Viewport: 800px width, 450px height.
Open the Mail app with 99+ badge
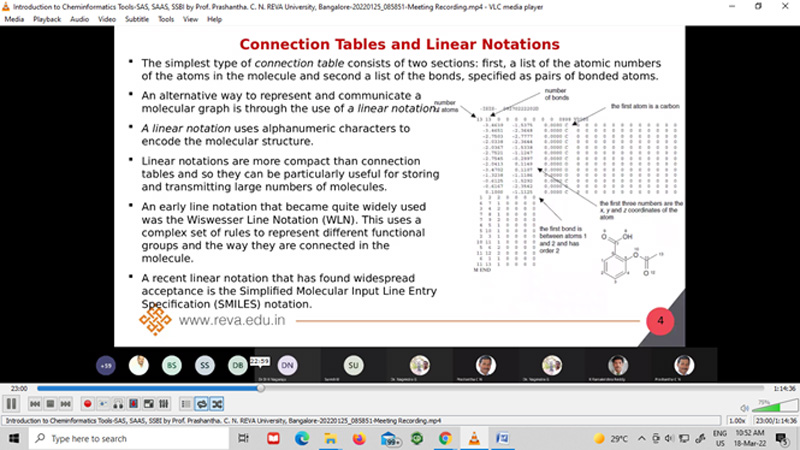[389, 439]
